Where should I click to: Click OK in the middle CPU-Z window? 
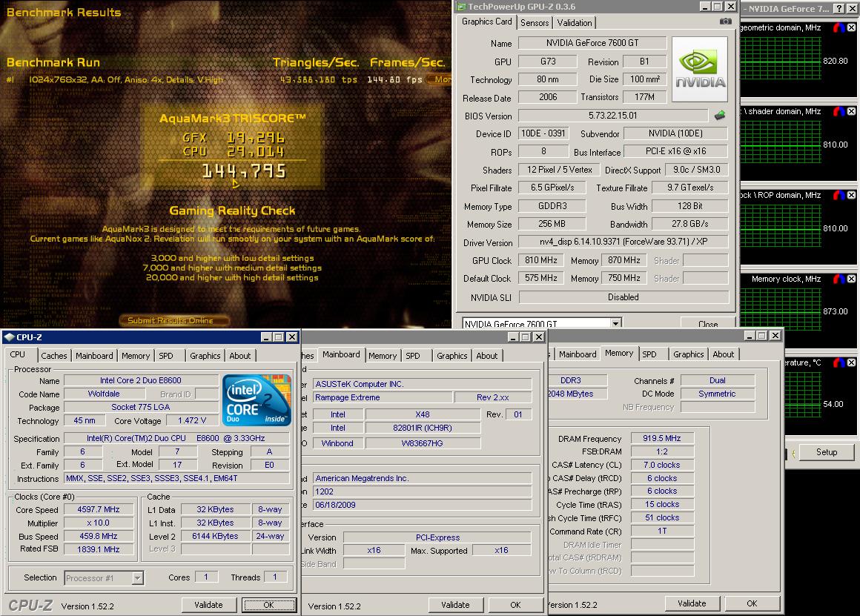[x=515, y=605]
